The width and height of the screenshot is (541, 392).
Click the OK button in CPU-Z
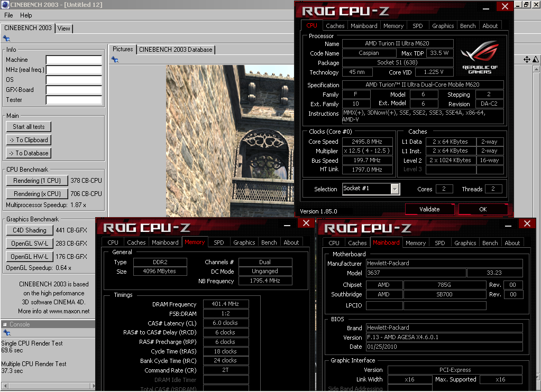pyautogui.click(x=483, y=209)
